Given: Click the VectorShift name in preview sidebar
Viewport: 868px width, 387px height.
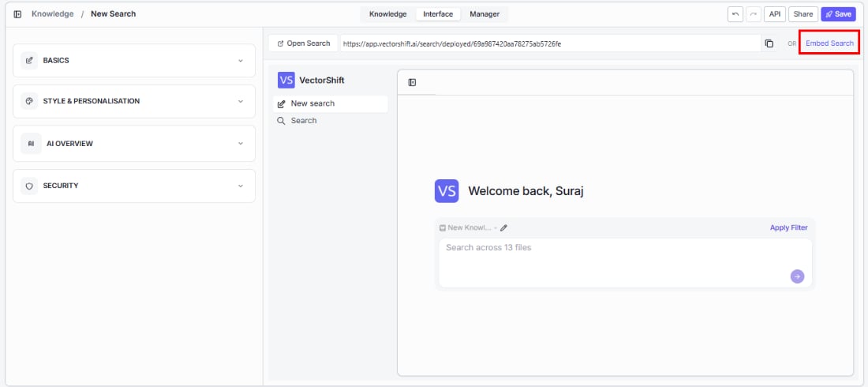Looking at the screenshot, I should pyautogui.click(x=322, y=80).
